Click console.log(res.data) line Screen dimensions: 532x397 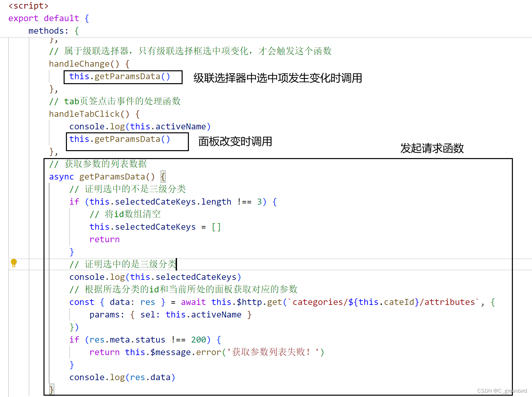(x=122, y=377)
